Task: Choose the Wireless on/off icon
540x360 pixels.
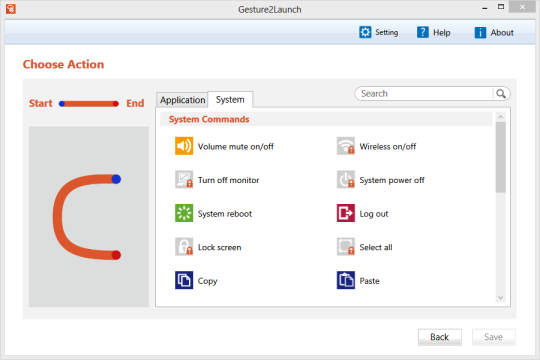Action: tap(346, 146)
